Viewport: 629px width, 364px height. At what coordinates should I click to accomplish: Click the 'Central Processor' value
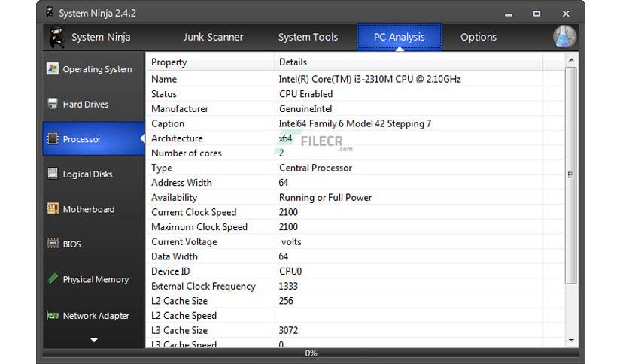tap(315, 168)
